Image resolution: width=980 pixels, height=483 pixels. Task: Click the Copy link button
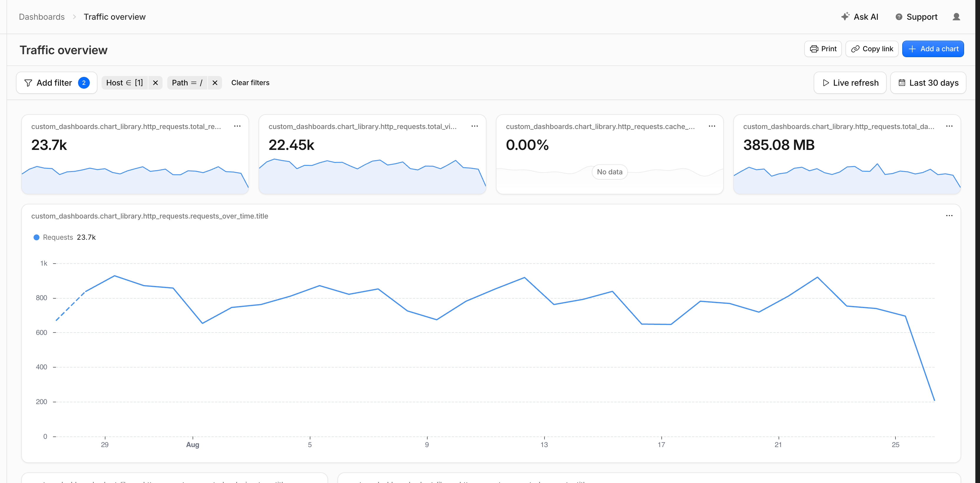(x=872, y=49)
